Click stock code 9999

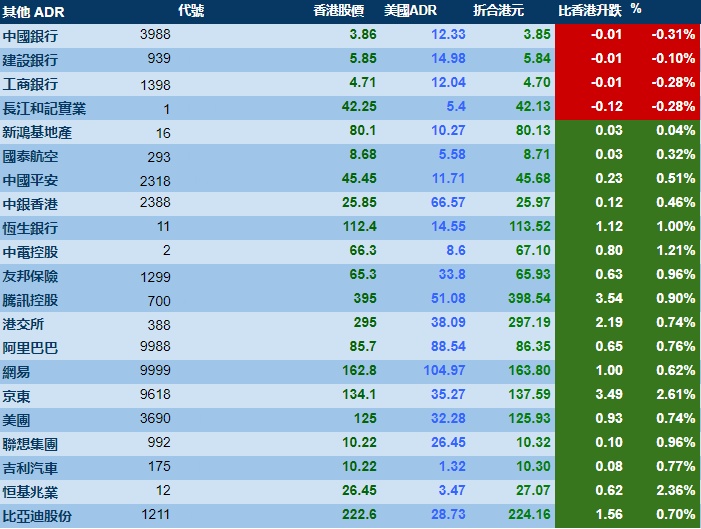point(155,371)
